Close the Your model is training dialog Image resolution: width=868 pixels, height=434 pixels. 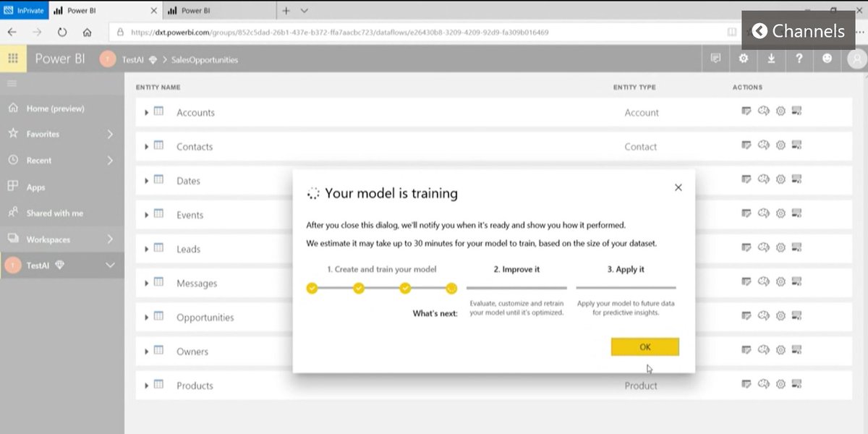pos(678,187)
